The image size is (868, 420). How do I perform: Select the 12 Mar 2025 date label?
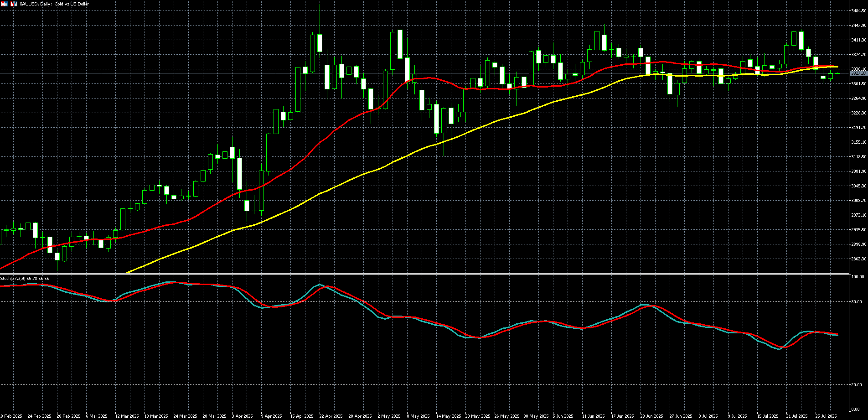point(127,416)
